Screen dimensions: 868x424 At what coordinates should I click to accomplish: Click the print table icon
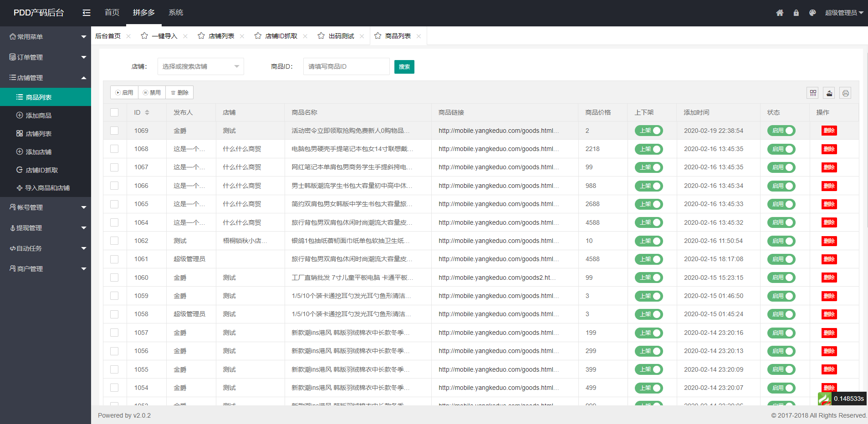click(x=845, y=93)
